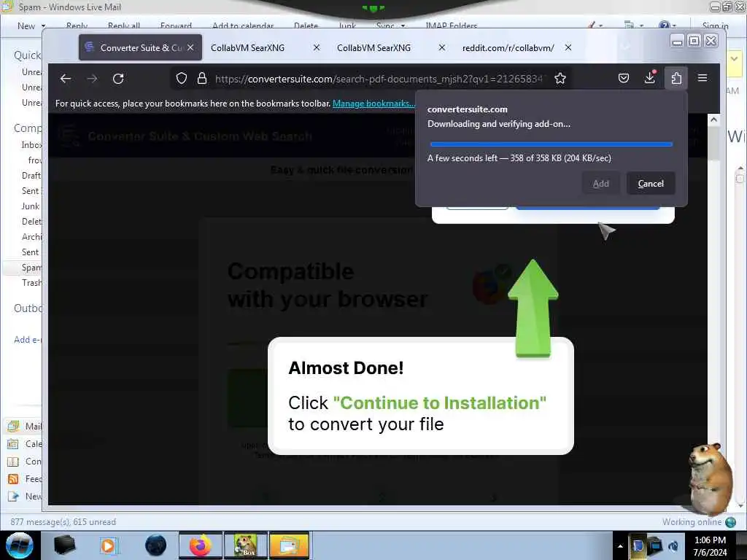The width and height of the screenshot is (747, 560).
Task: Select the Drafts folder in Windows Live Mail
Action: [31, 176]
